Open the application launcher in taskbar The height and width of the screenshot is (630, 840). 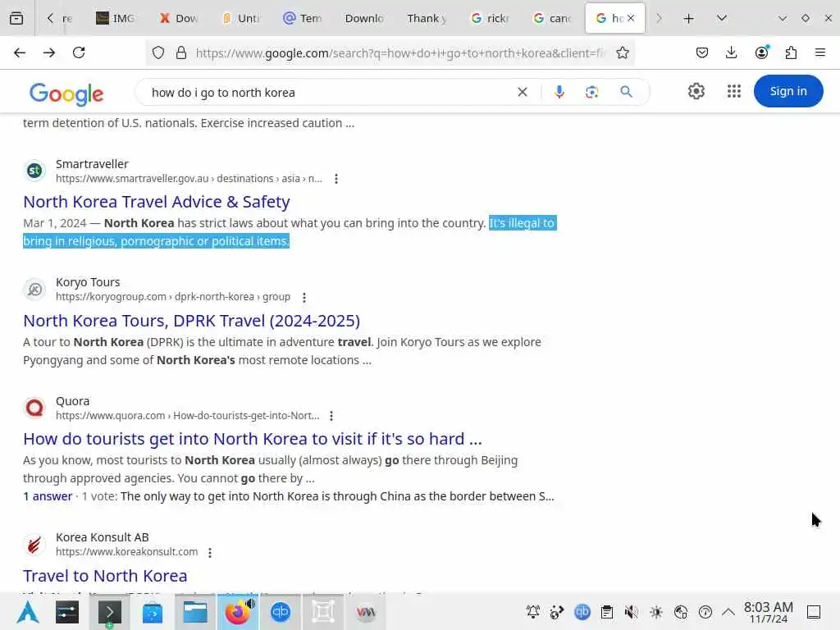click(x=28, y=612)
